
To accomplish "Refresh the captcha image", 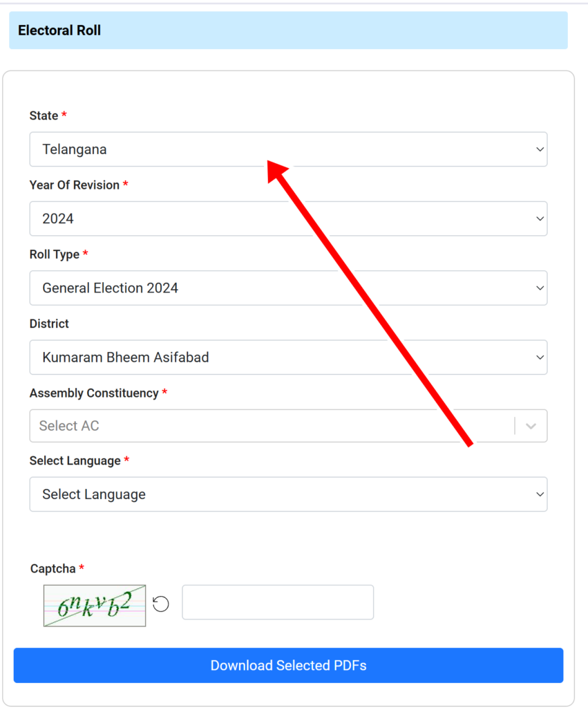I will (x=161, y=604).
